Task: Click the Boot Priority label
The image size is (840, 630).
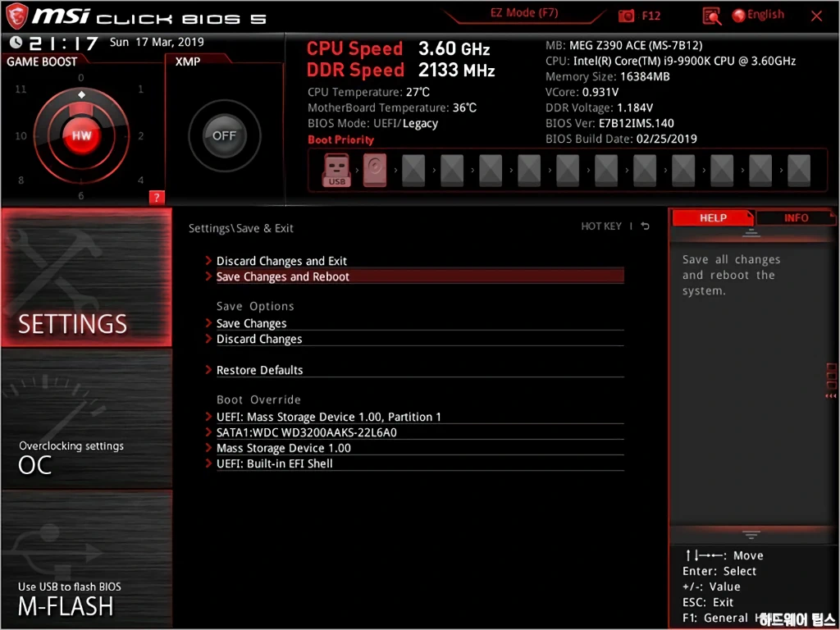Action: 340,139
